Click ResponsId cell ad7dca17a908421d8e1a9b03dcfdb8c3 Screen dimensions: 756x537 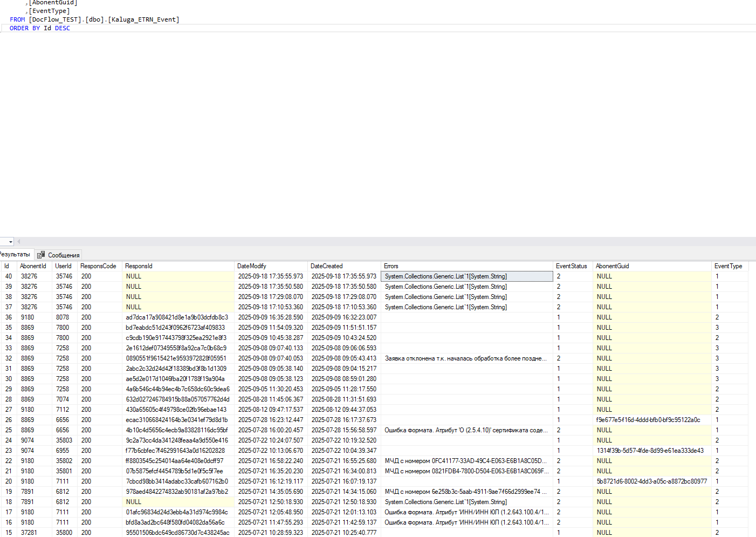(178, 317)
